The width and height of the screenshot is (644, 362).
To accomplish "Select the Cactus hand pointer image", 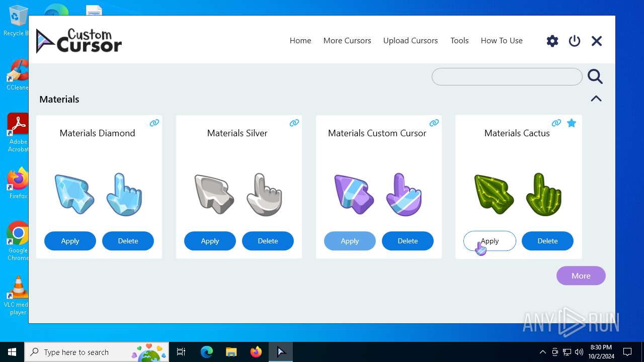I will (x=544, y=194).
